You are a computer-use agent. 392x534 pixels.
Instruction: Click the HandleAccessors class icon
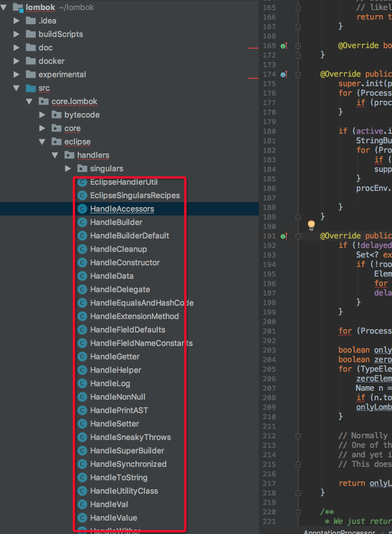[x=82, y=209]
